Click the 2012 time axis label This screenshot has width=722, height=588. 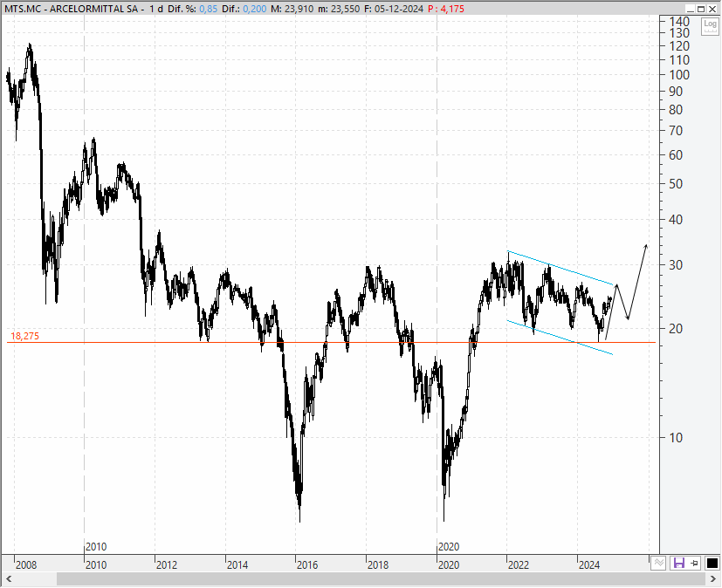point(166,565)
